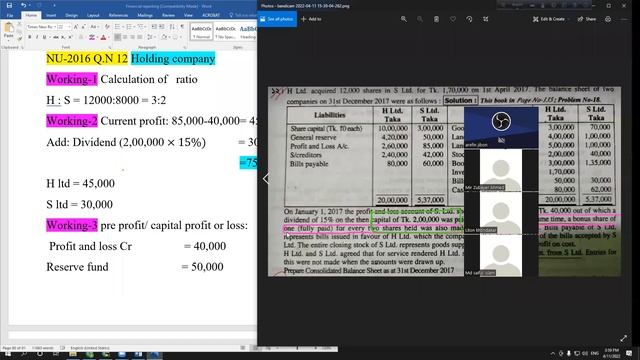640x360 pixels.
Task: Click the system clock on the taskbar
Action: (611, 353)
